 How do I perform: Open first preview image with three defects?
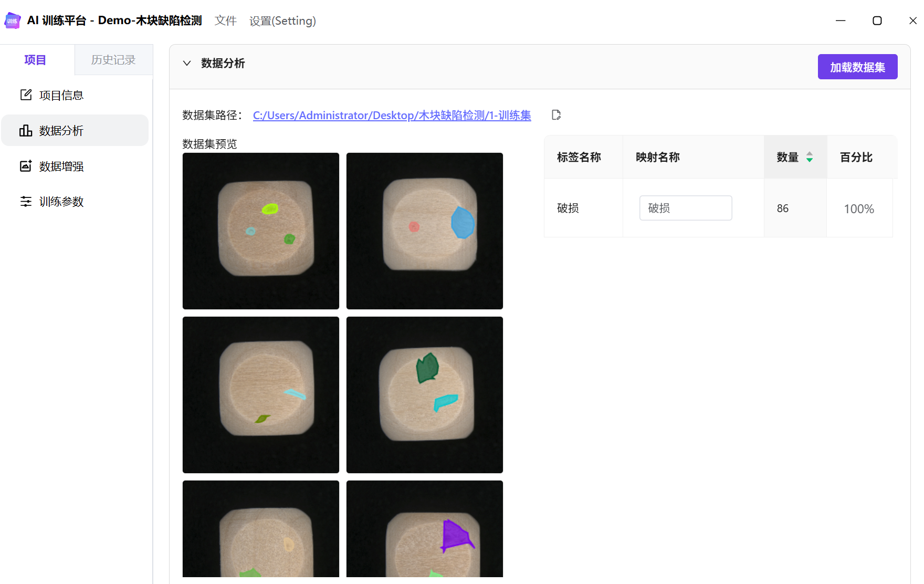coord(261,231)
